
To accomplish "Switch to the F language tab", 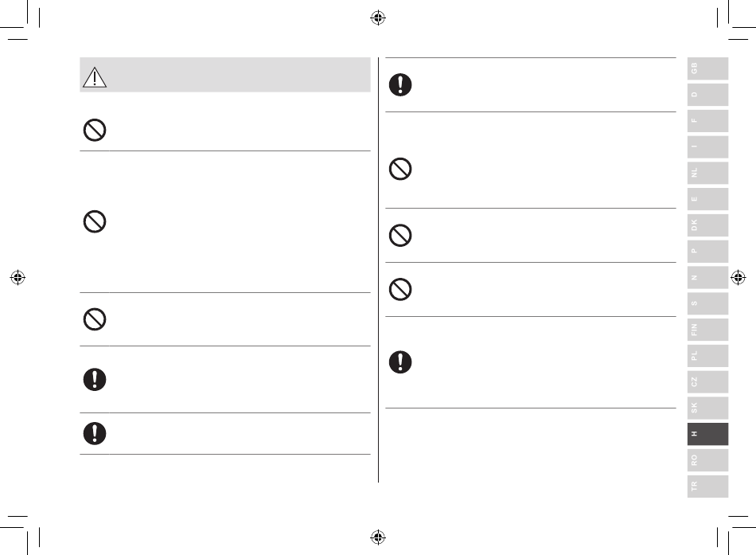I will pyautogui.click(x=707, y=121).
